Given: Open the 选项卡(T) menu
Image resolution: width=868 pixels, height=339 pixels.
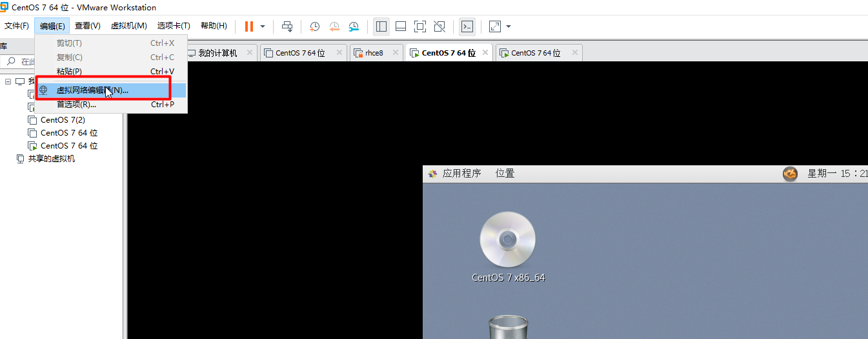Looking at the screenshot, I should [174, 26].
